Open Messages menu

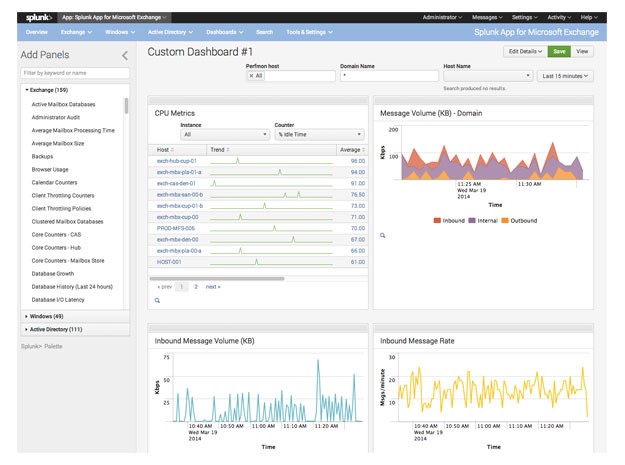point(487,17)
